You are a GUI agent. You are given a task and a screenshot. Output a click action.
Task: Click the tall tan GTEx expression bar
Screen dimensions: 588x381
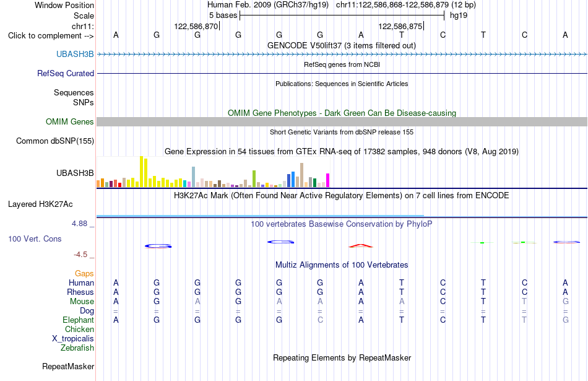(301, 175)
